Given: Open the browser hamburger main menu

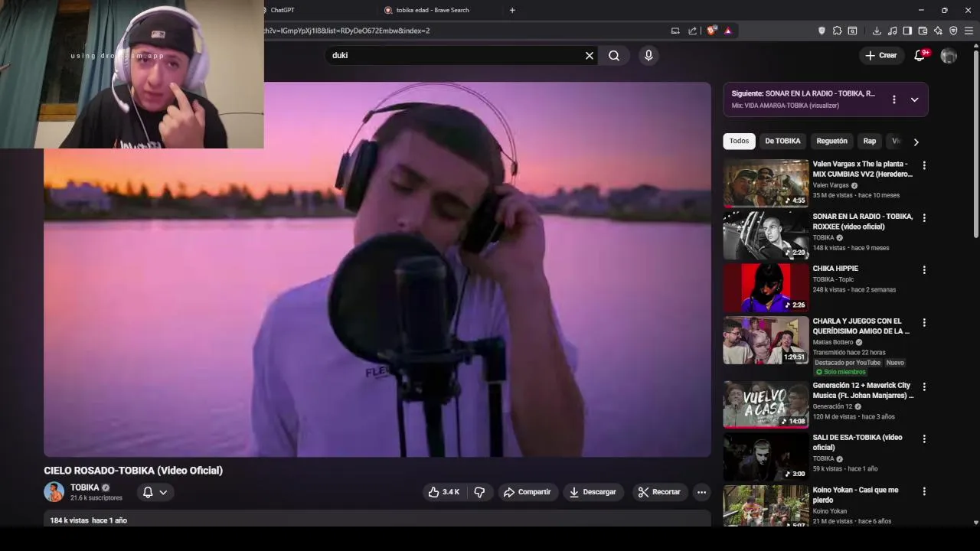Looking at the screenshot, I should tap(969, 31).
